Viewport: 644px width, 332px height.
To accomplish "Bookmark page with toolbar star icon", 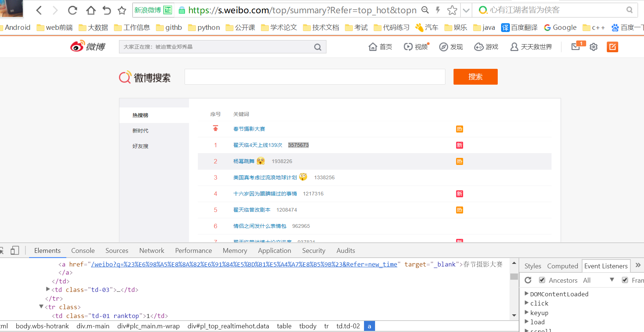I will [x=122, y=10].
